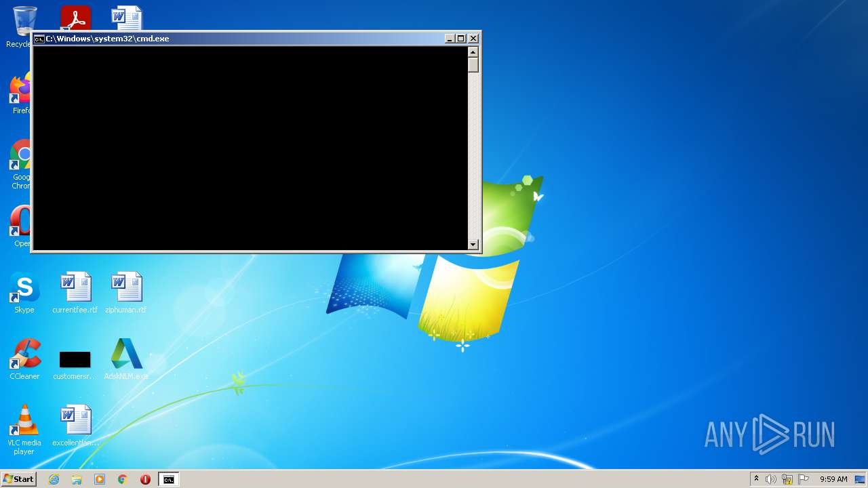This screenshot has width=868, height=488.
Task: Show hidden system tray icons
Action: click(756, 479)
